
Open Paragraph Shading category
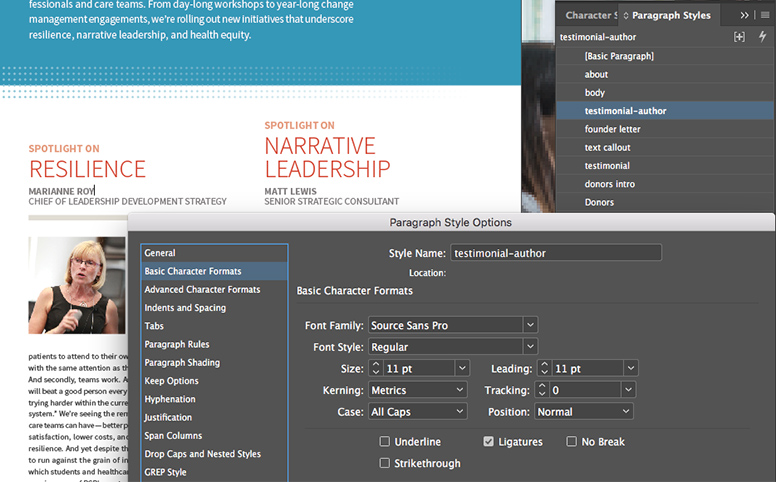214,363
